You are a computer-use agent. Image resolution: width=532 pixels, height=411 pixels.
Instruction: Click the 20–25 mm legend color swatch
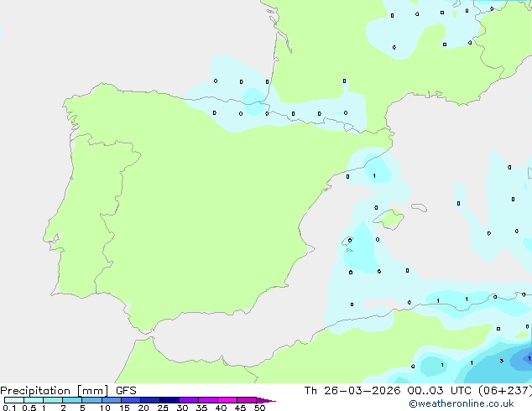(150, 400)
